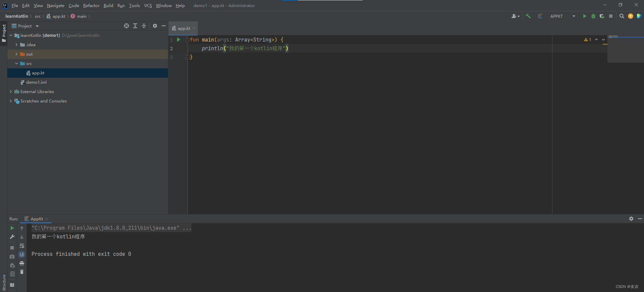The image size is (644, 292).
Task: Click main function in breadcrumb bar
Action: (x=78, y=16)
